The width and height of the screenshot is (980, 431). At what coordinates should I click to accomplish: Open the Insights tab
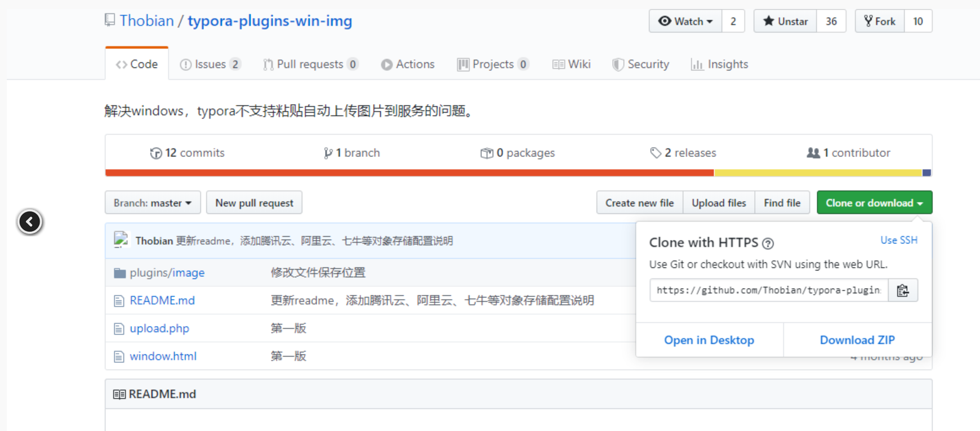click(x=720, y=64)
